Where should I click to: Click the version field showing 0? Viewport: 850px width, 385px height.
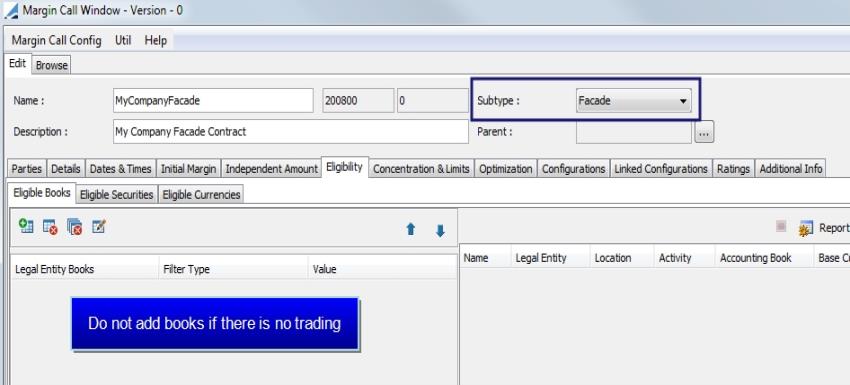[432, 100]
